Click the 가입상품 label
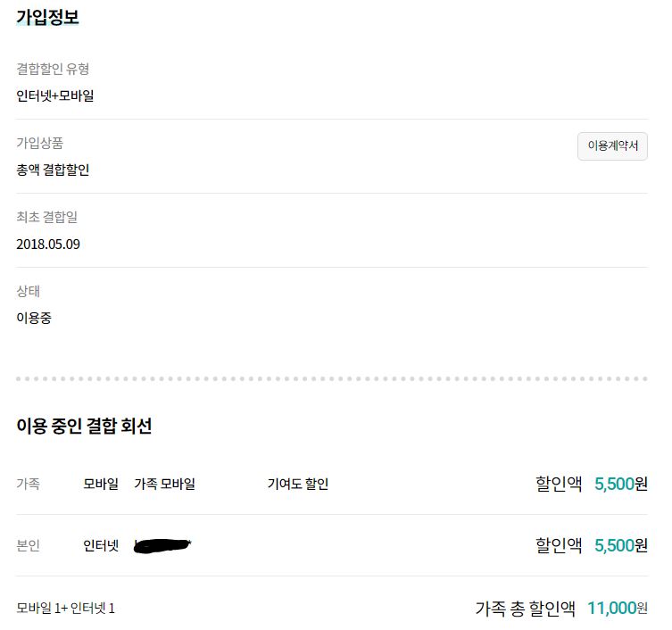Image resolution: width=672 pixels, height=630 pixels. (40, 143)
